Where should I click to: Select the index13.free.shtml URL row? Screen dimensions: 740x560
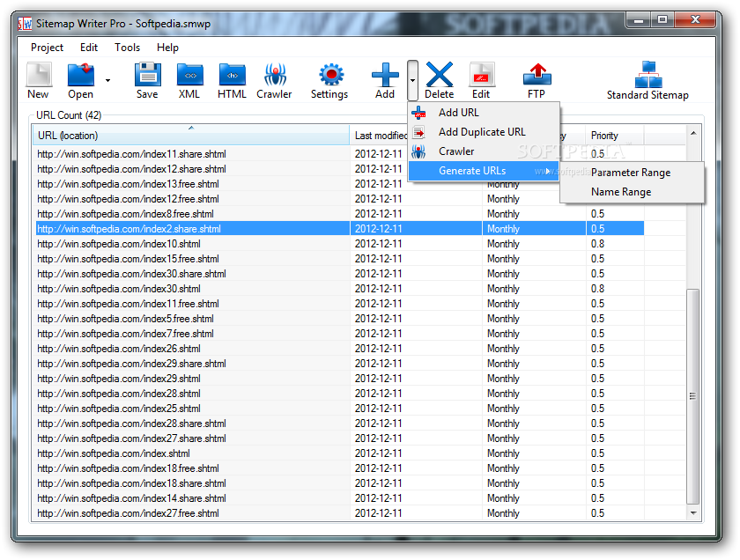pyautogui.click(x=340, y=184)
